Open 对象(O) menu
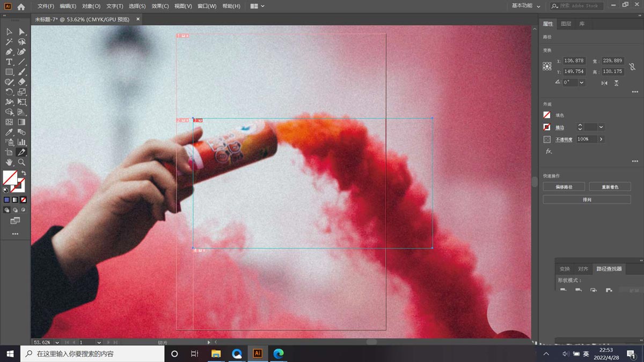The width and height of the screenshot is (644, 362). 91,6
